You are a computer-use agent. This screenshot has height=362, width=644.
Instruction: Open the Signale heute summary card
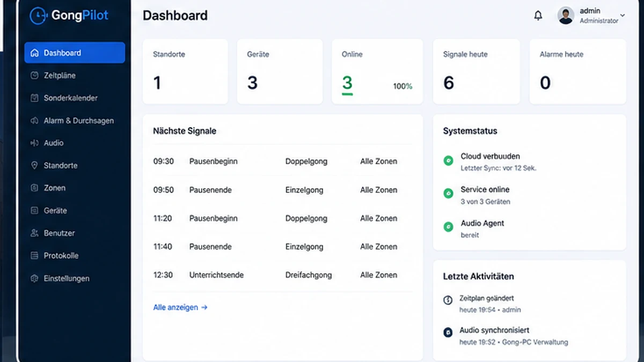pyautogui.click(x=477, y=71)
